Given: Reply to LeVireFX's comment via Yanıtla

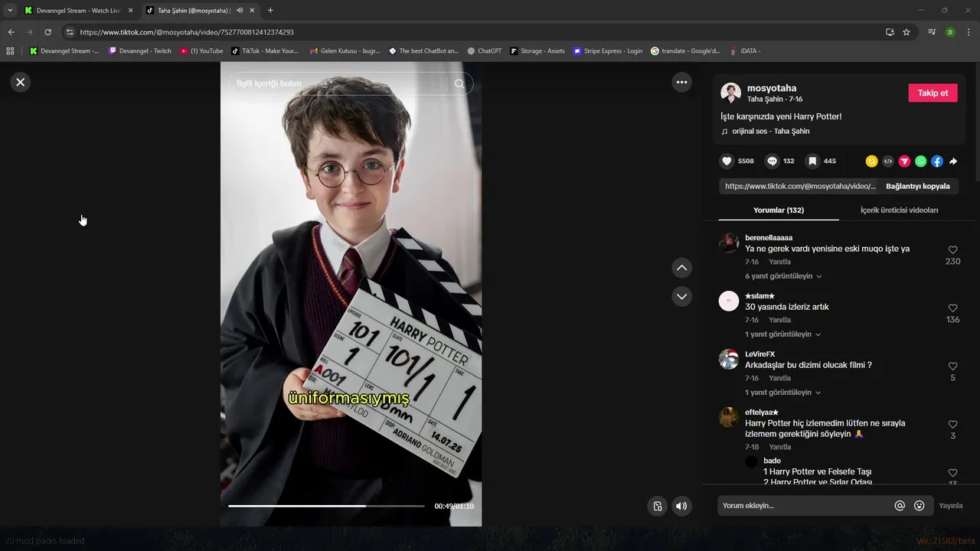Looking at the screenshot, I should click(779, 378).
